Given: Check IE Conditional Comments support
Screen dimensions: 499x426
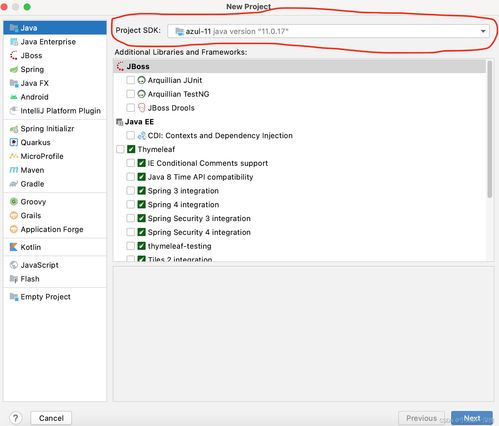Looking at the screenshot, I should [130, 163].
